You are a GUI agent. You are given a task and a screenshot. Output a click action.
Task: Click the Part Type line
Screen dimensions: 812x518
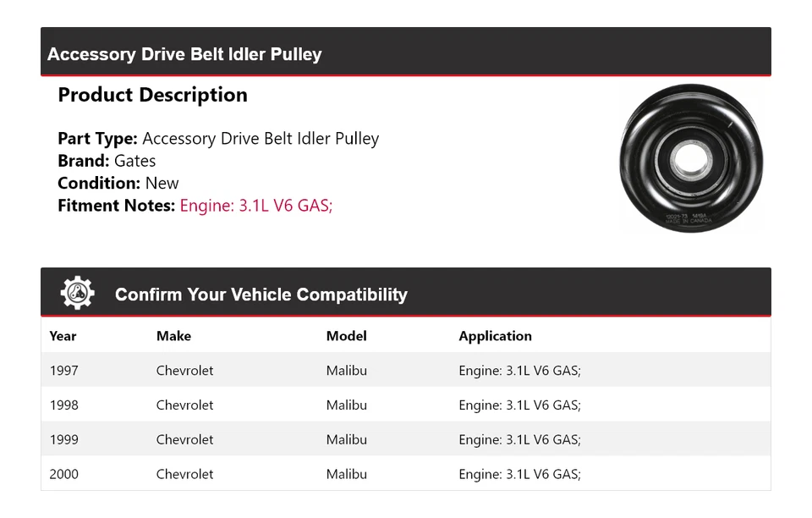point(218,139)
